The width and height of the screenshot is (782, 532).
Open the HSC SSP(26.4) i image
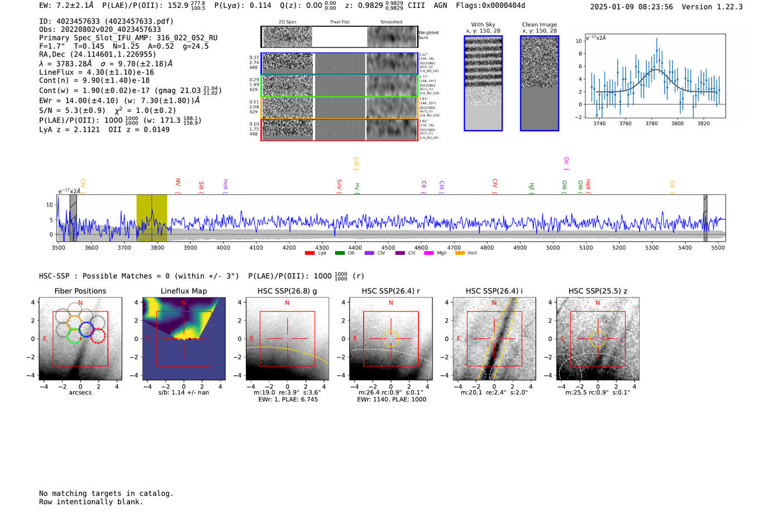pos(494,339)
